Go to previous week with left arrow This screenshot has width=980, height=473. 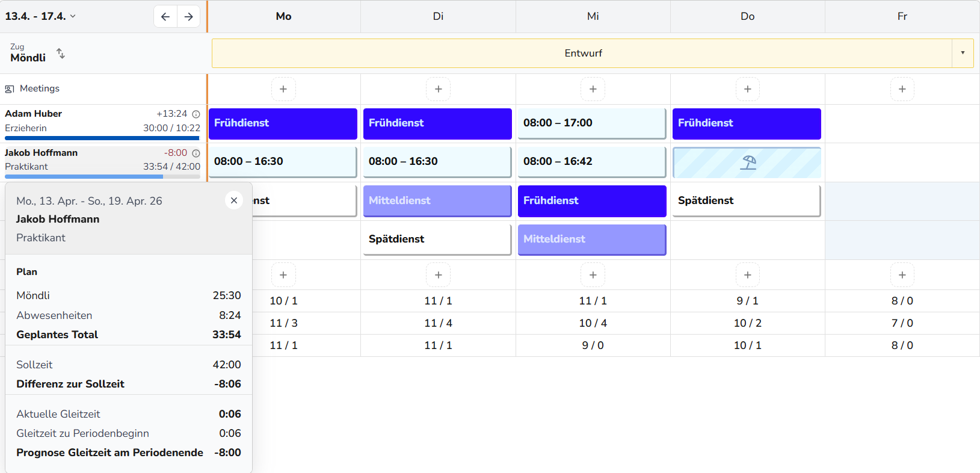point(165,16)
